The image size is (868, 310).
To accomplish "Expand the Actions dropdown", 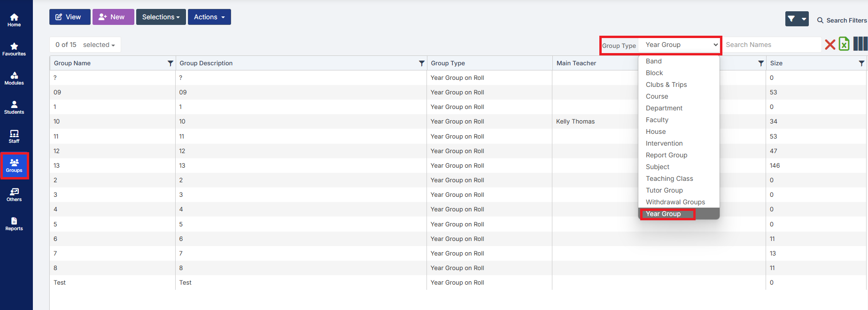I will tap(209, 17).
